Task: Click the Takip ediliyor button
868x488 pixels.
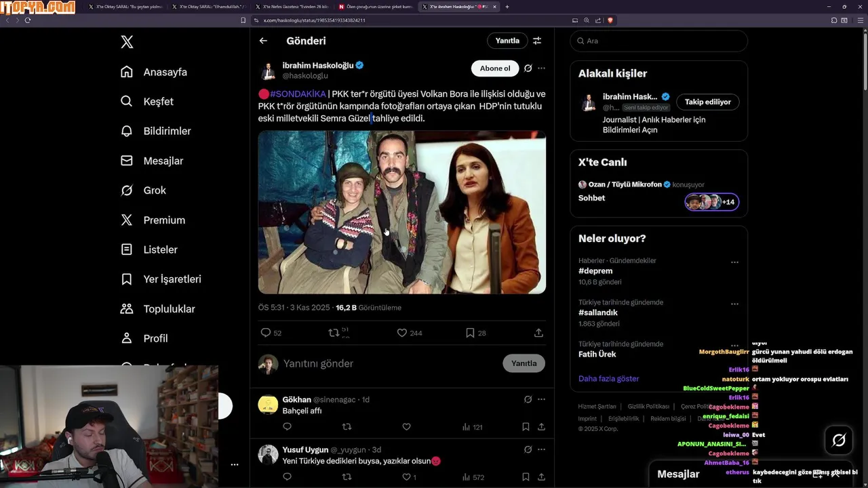Action: coord(708,102)
